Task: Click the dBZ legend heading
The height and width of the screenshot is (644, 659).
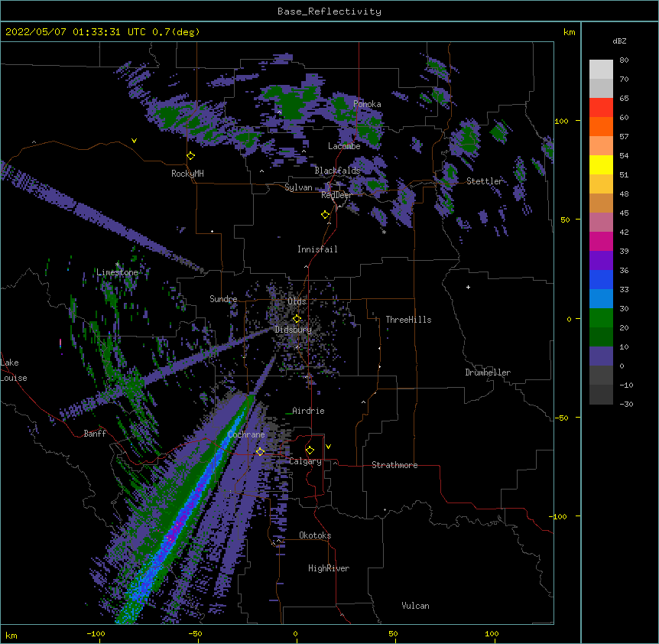Action: coord(619,41)
